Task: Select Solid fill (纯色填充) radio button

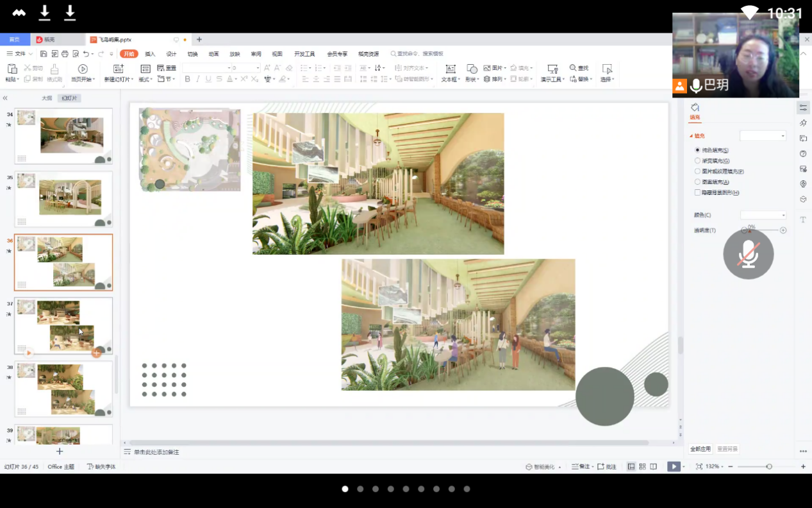Action: [x=698, y=150]
